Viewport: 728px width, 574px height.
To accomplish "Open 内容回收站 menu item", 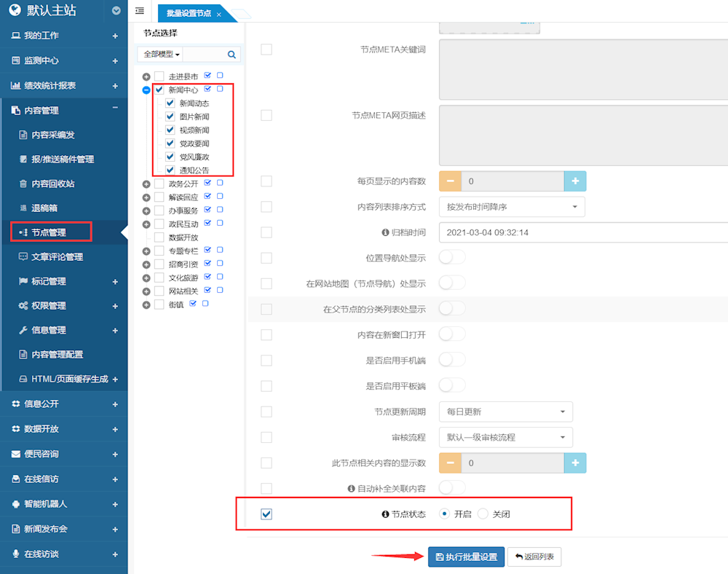I will [52, 184].
